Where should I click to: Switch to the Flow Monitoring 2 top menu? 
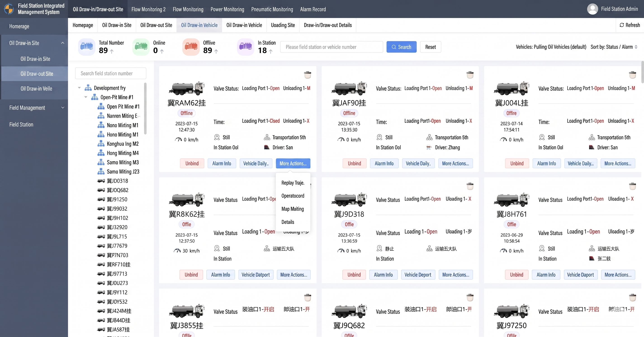pyautogui.click(x=149, y=9)
